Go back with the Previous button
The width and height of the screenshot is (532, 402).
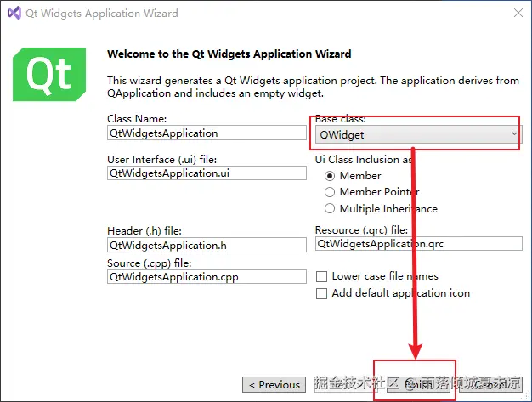coord(274,385)
